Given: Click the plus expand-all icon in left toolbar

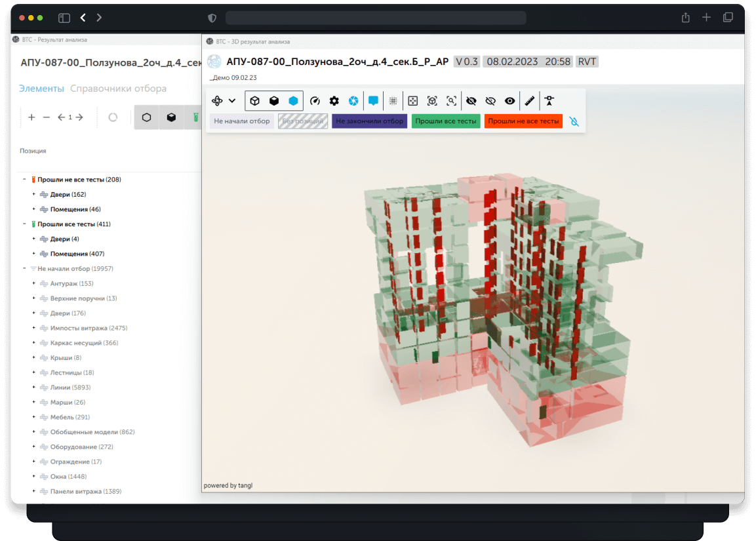Looking at the screenshot, I should [31, 117].
